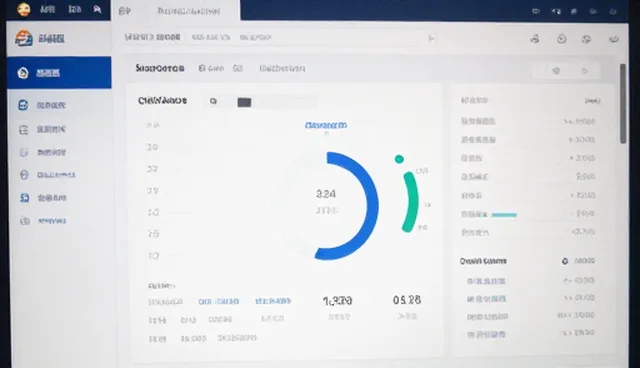
Task: Click the round orange avatar in the top bar
Action: tap(24, 9)
